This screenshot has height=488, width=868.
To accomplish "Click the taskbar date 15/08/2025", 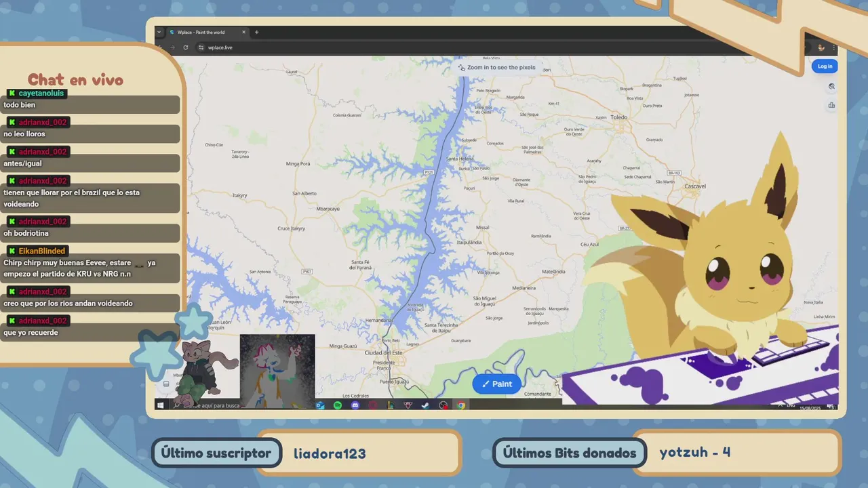I will (810, 407).
